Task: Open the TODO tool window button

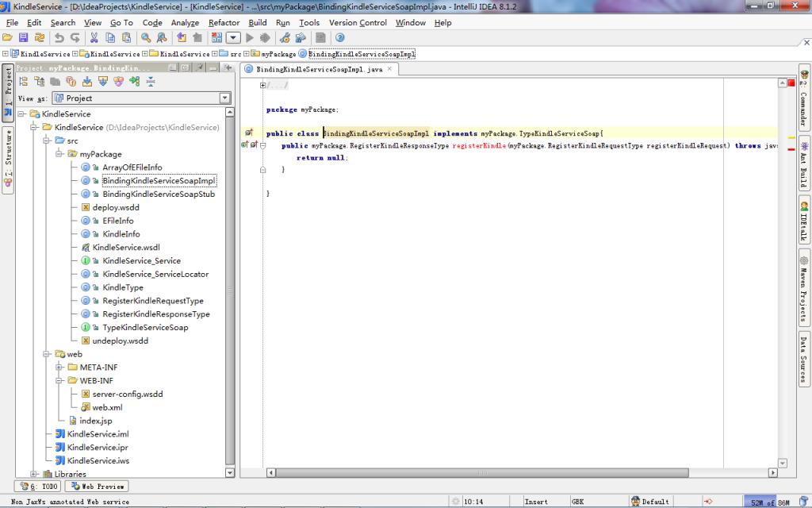Action: click(38, 487)
